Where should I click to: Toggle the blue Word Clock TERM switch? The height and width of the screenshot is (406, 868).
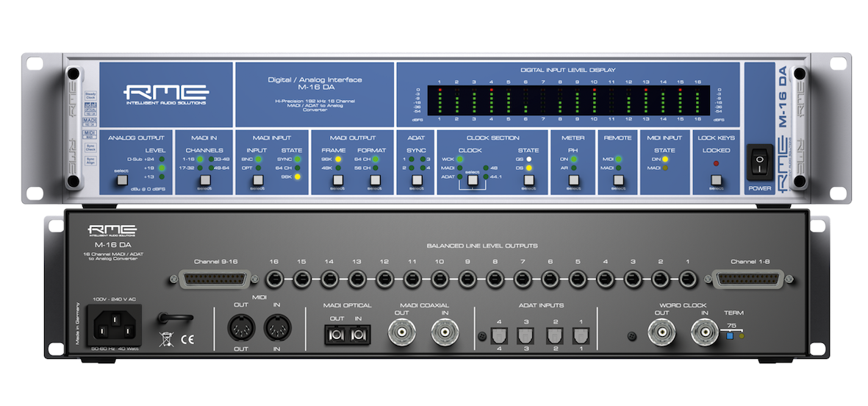[x=730, y=335]
